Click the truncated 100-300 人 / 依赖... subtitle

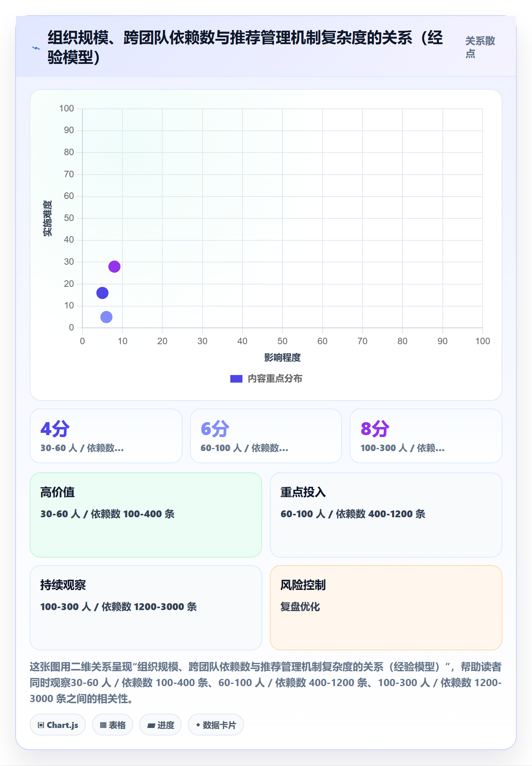pos(402,448)
